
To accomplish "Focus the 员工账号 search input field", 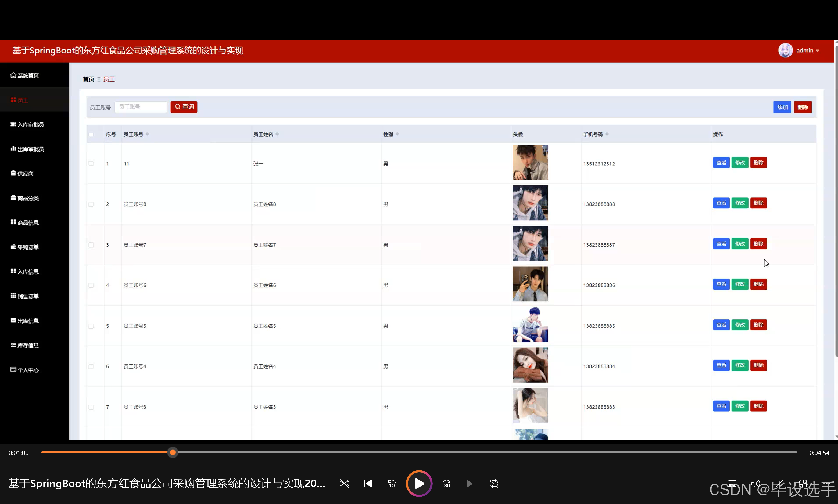I will 141,107.
